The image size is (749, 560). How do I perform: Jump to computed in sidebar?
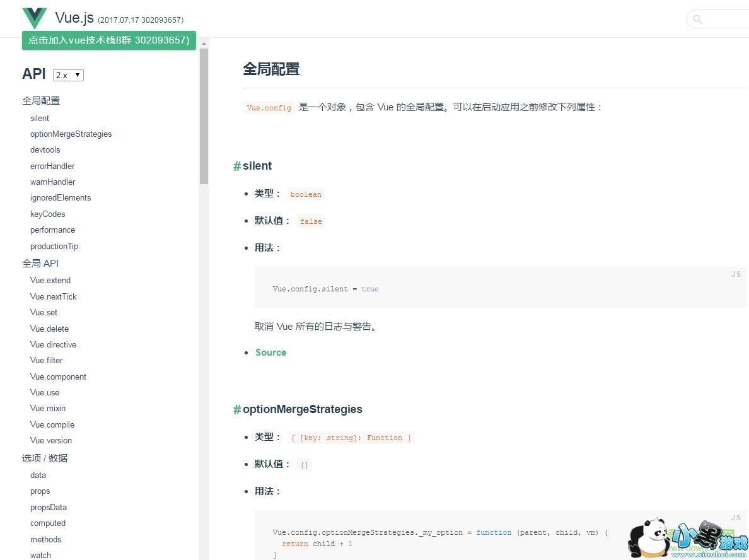point(48,523)
